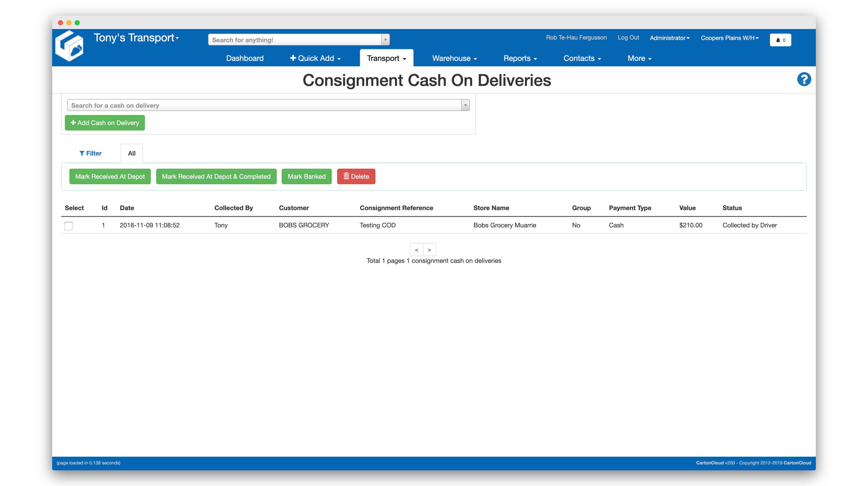Image resolution: width=868 pixels, height=486 pixels.
Task: Expand the cash on delivery search dropdown
Action: (x=465, y=105)
